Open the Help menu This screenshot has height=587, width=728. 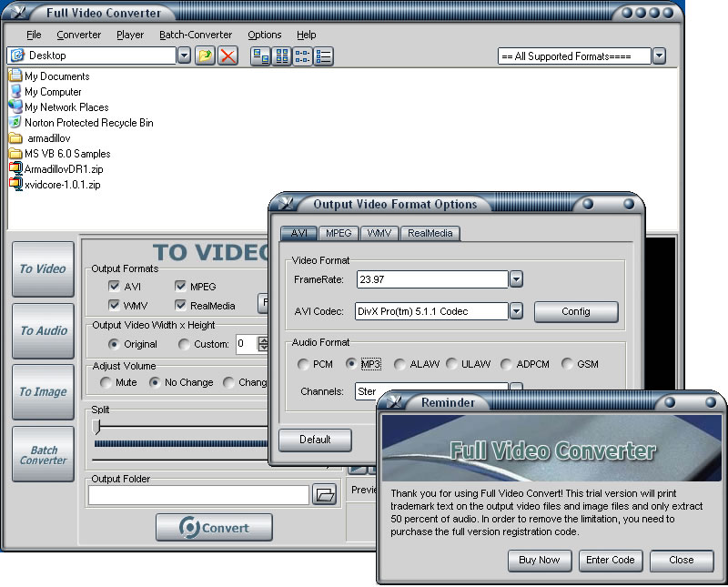tap(307, 35)
